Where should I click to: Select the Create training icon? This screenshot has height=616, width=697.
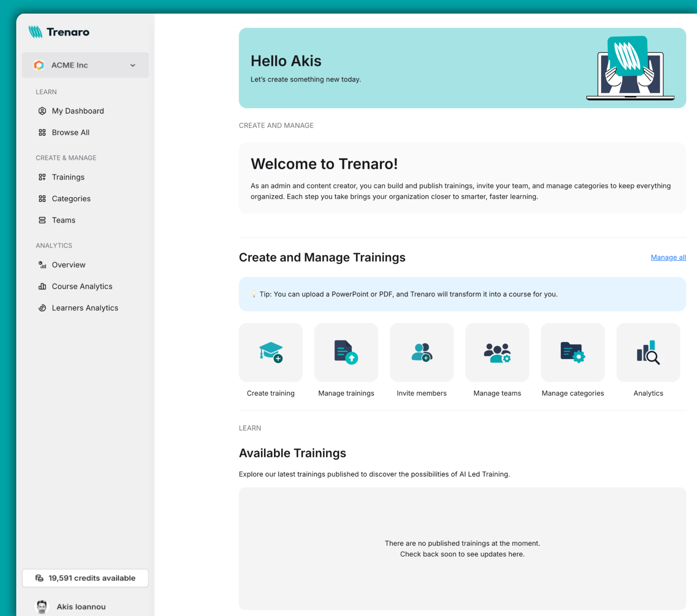270,352
